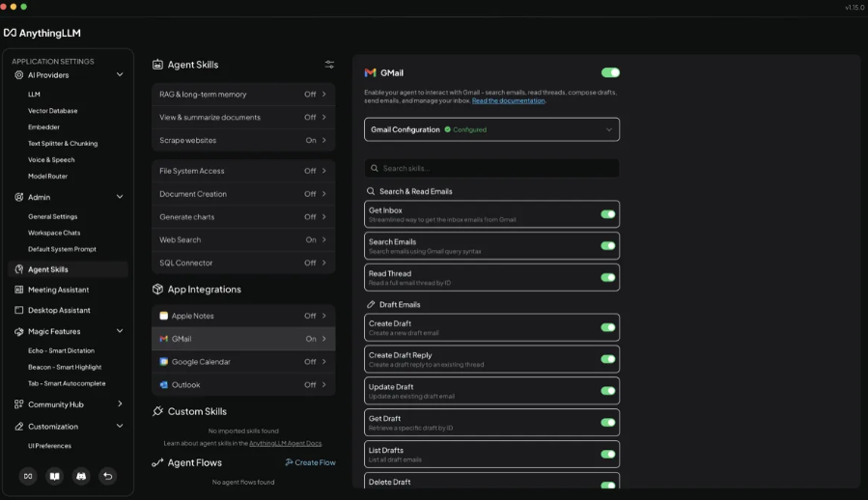Select Agent Skills in sidebar
The height and width of the screenshot is (500, 868).
pos(69,269)
